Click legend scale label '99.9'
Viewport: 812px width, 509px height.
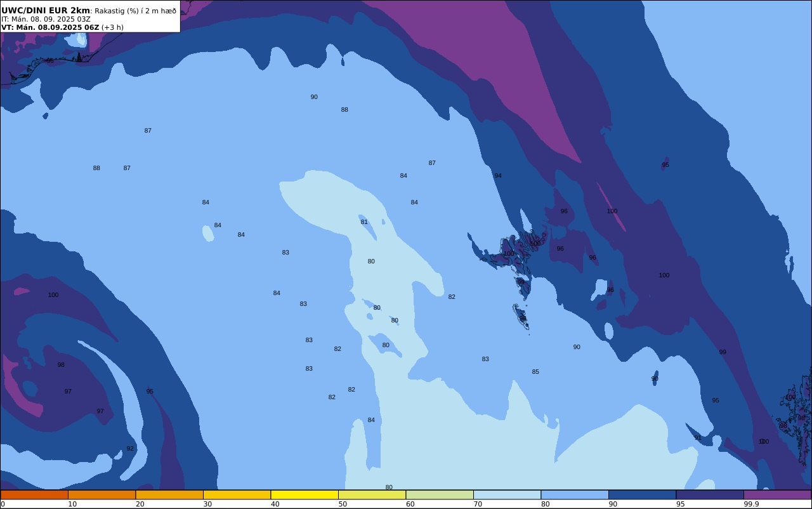pos(751,504)
